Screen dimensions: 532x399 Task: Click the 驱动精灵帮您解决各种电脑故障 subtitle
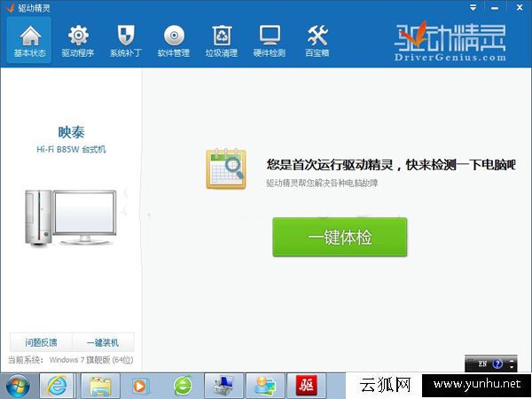(x=322, y=184)
